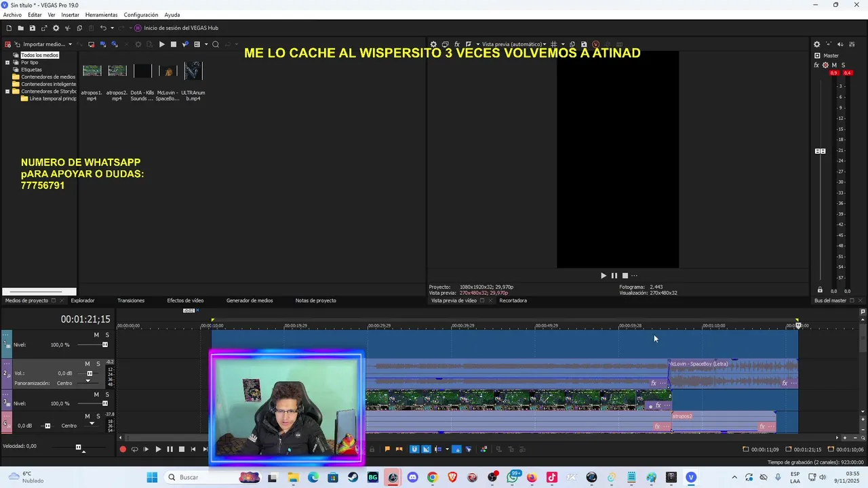Open the undo history dropdown arrow

(112, 28)
